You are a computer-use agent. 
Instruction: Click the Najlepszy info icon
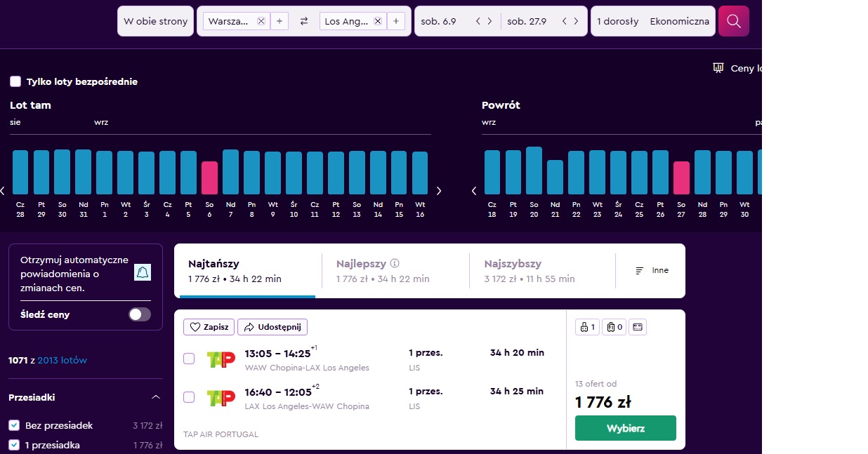pyautogui.click(x=395, y=264)
